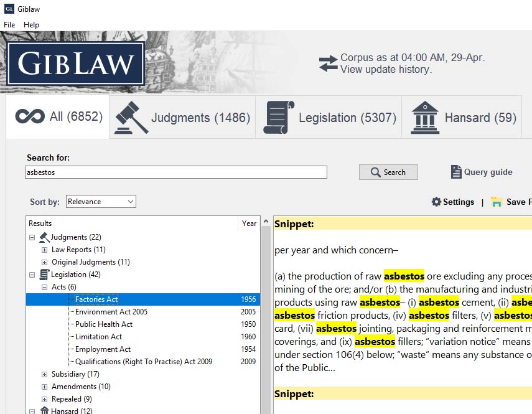Collapse the Judgments (22) tree node

(32, 237)
